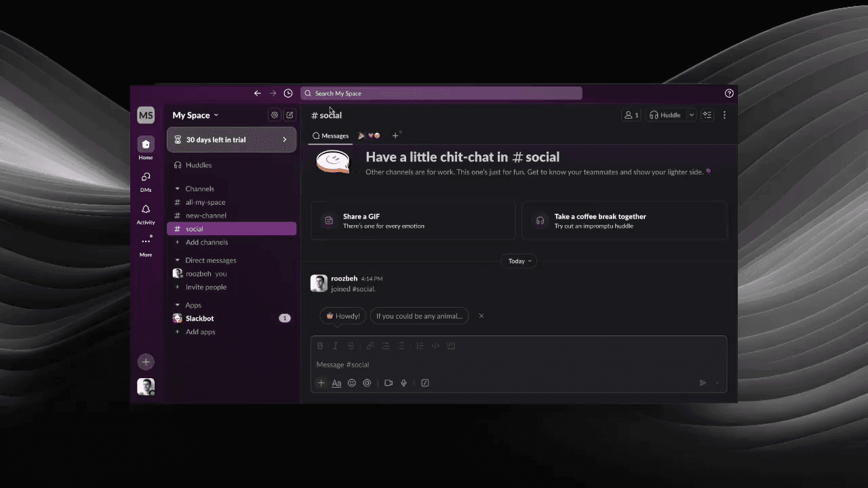Click the Share a GIF card
Image resolution: width=868 pixels, height=488 pixels.
(413, 221)
